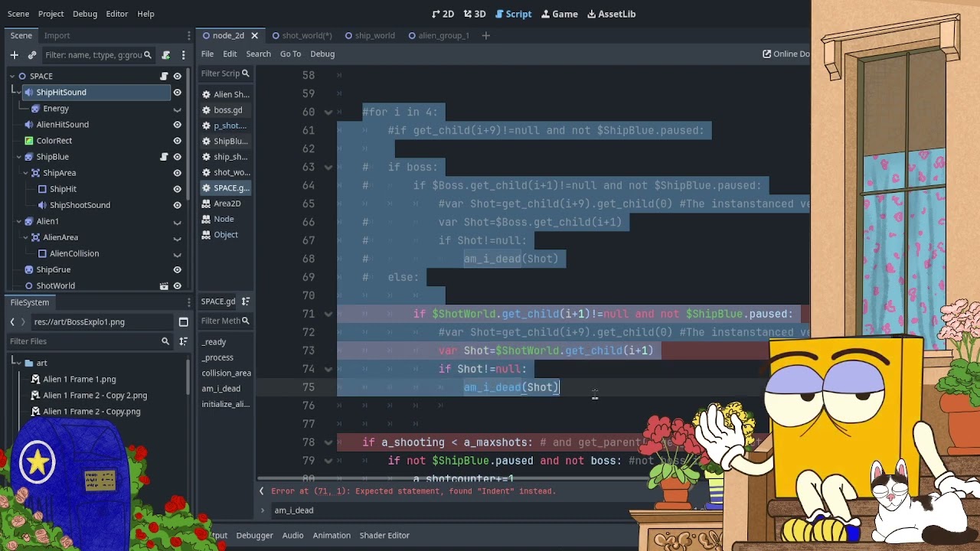Collapse the Alien1 node

point(18,222)
